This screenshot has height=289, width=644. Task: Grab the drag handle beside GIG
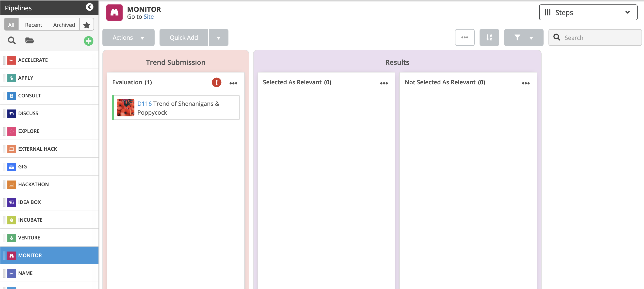4,167
